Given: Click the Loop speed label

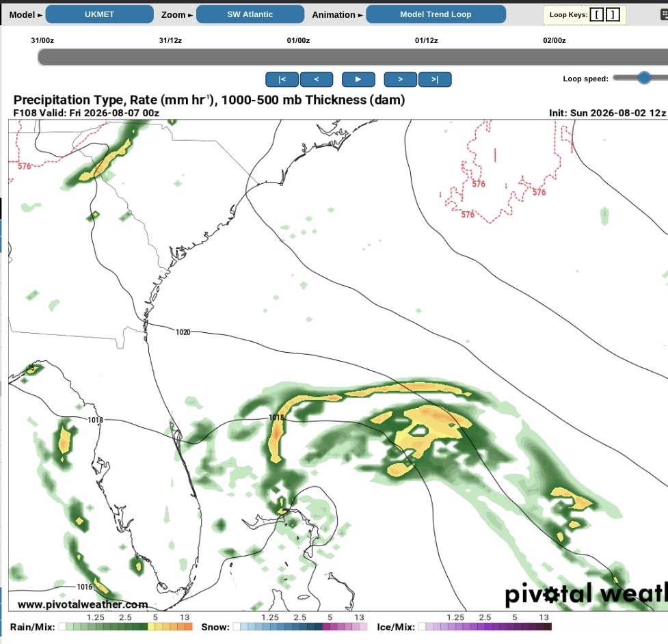Looking at the screenshot, I should pyautogui.click(x=585, y=79).
